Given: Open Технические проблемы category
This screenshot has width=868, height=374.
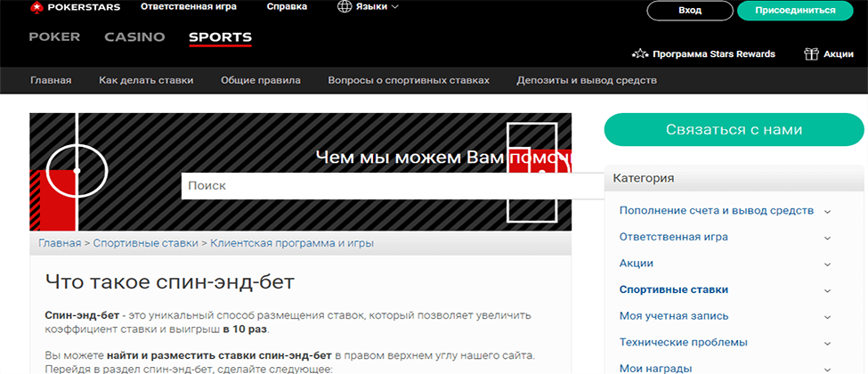Looking at the screenshot, I should (684, 343).
